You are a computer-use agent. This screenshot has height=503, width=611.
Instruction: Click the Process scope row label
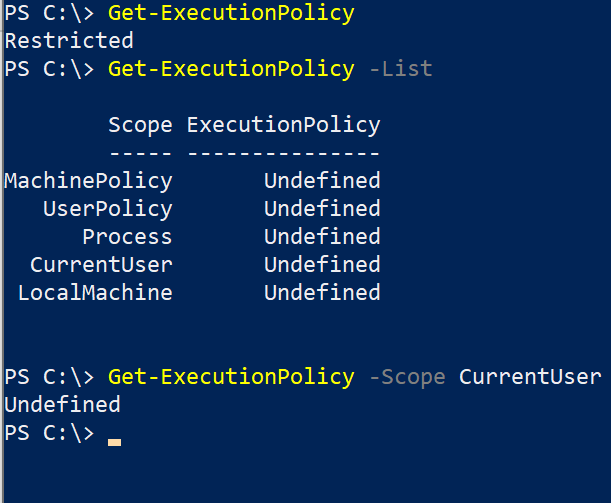(x=127, y=237)
